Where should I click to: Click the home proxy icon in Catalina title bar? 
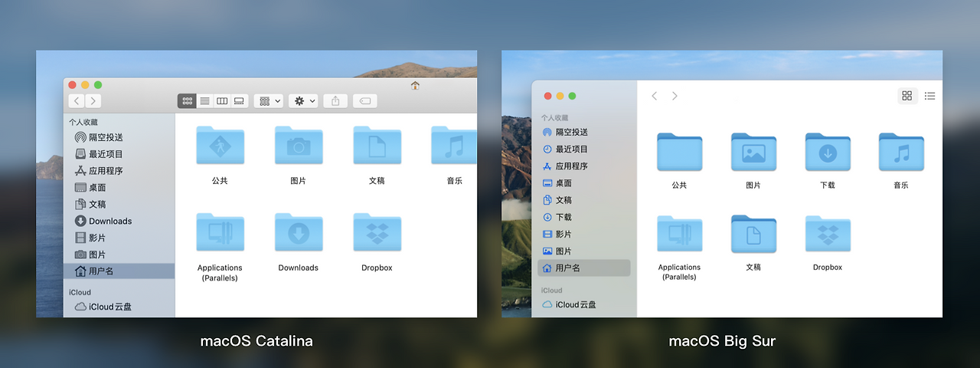point(415,86)
